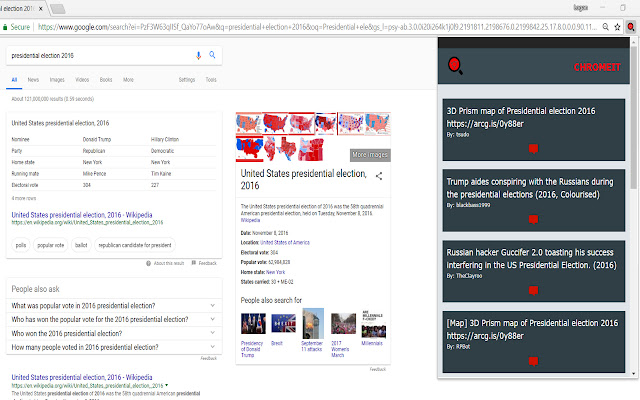
Task: Click the green Secure padlock icon
Action: pyautogui.click(x=5, y=27)
